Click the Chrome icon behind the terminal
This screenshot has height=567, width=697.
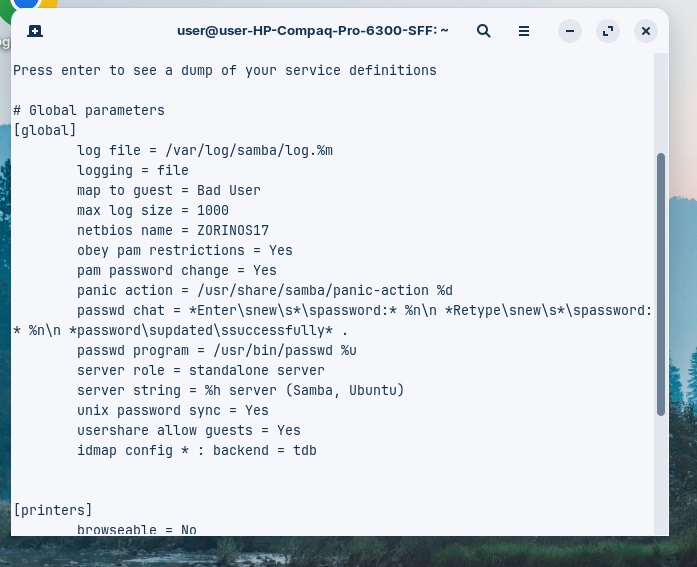pyautogui.click(x=30, y=6)
